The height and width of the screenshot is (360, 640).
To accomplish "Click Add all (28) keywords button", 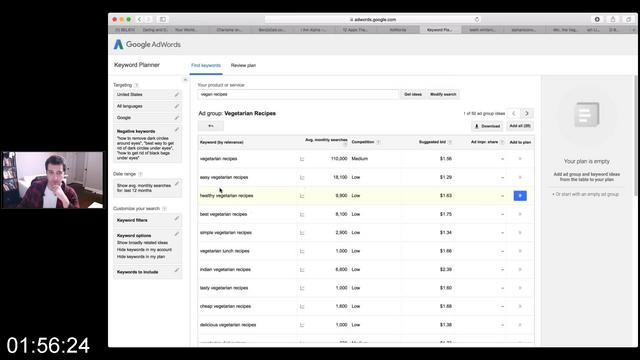I will (x=520, y=126).
